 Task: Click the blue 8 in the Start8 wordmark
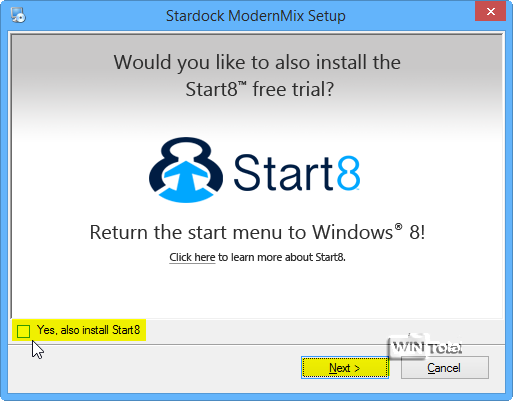tap(348, 173)
